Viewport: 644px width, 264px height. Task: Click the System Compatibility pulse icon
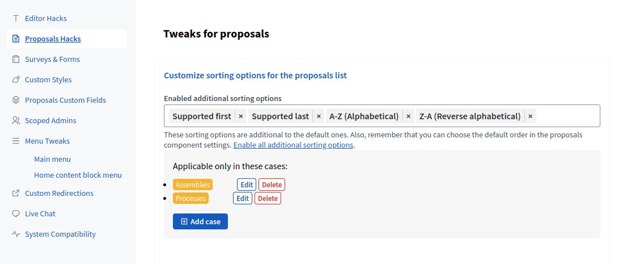click(16, 234)
